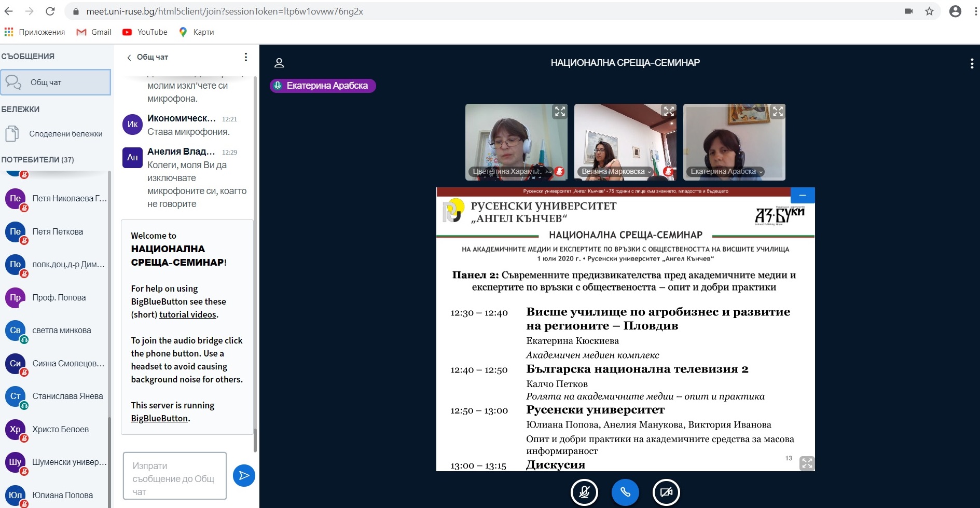Click Пр avatar of Проф. Попова

pyautogui.click(x=15, y=298)
